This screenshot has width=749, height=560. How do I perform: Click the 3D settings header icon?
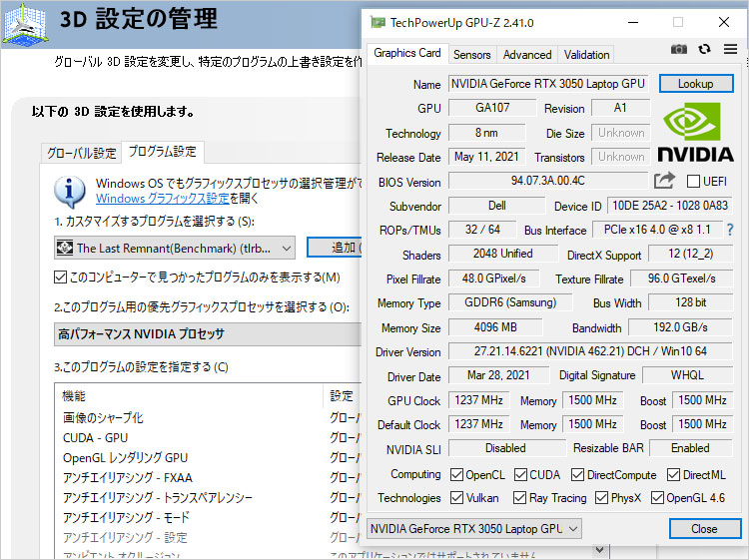tap(25, 24)
